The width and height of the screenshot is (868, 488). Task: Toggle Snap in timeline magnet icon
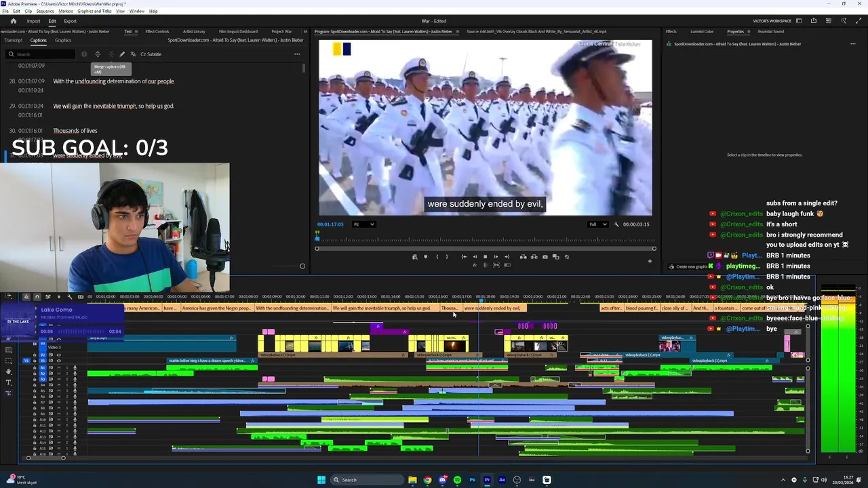click(37, 297)
